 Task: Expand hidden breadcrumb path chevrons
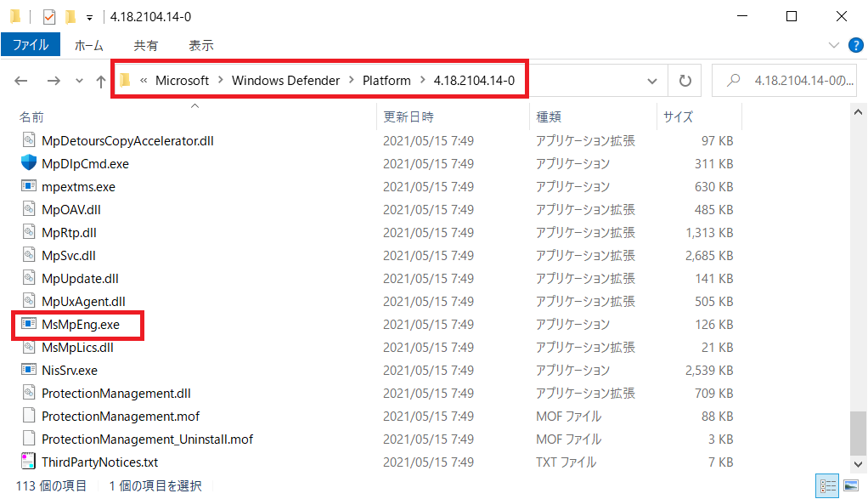tap(144, 80)
